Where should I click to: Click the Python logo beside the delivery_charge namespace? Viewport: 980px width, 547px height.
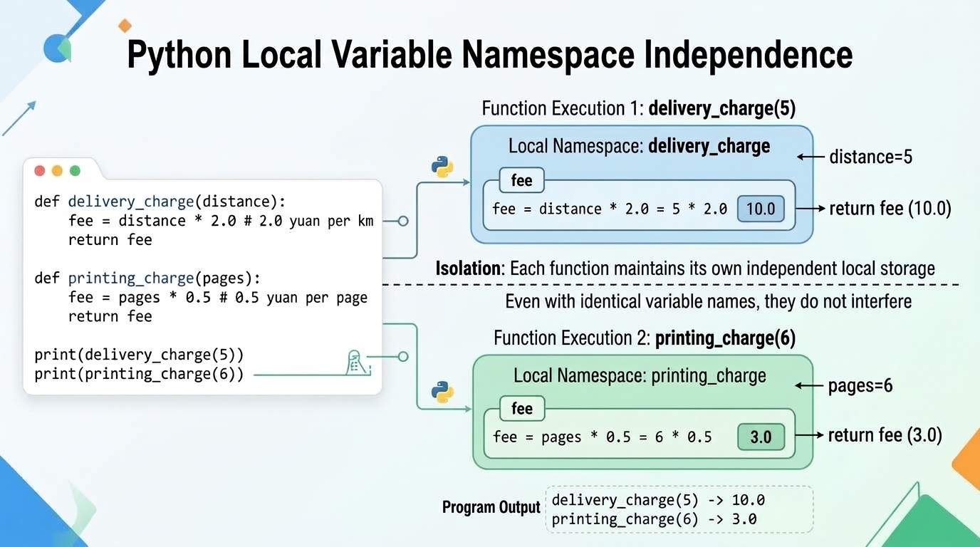tap(442, 167)
